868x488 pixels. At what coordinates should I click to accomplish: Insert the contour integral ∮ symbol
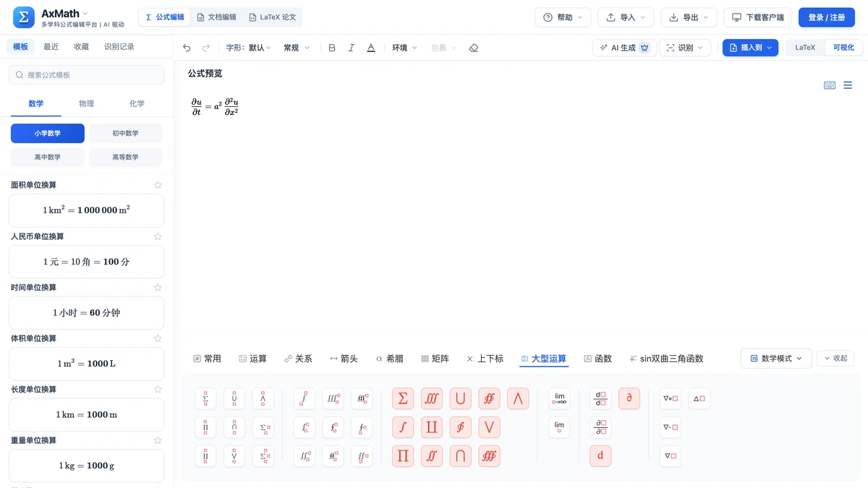point(460,427)
